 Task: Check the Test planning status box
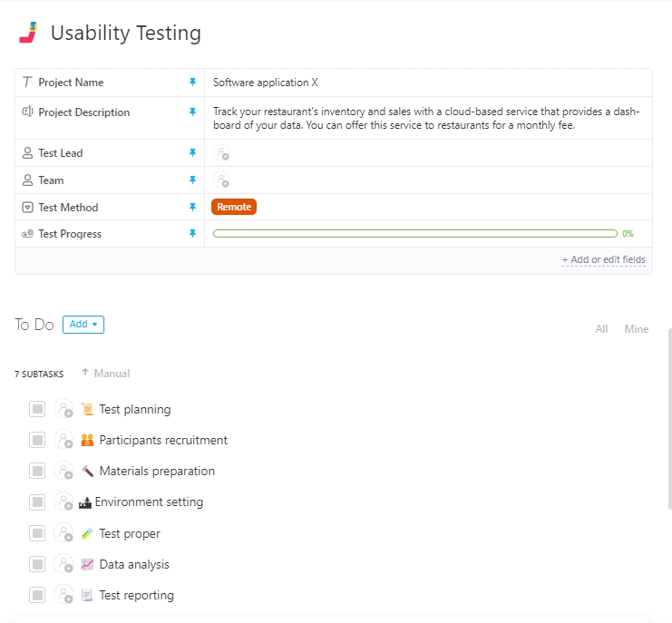(37, 410)
